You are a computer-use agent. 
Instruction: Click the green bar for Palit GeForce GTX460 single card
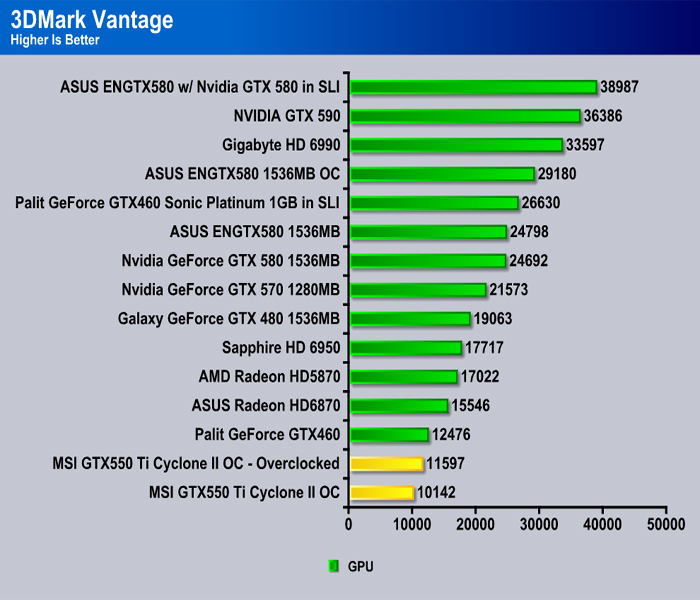(389, 435)
